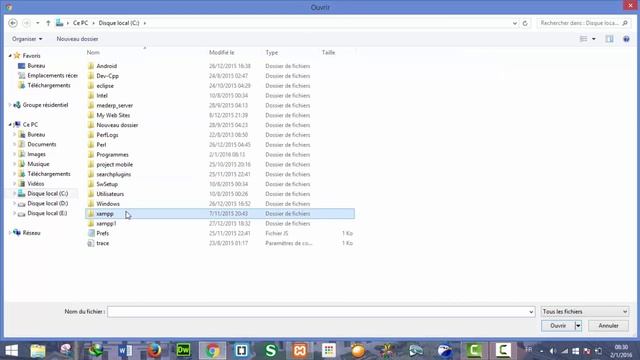The image size is (640, 360).
Task: Open the recent locations dropdown arrow
Action: 38,23
